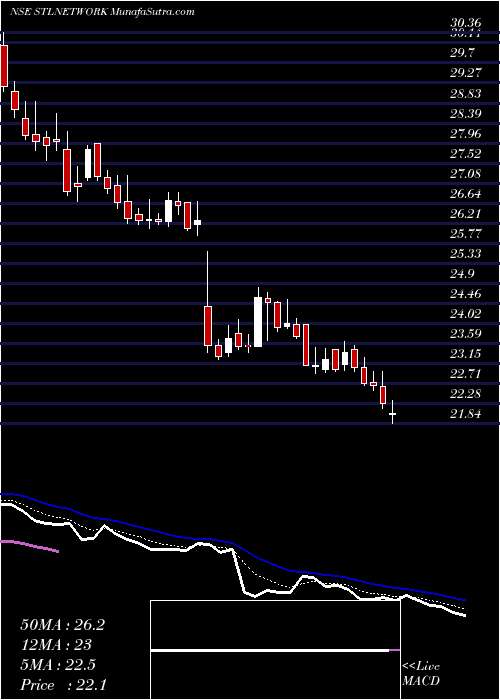Click the 50MA : 26.2 indicator text
The width and height of the screenshot is (500, 700).
pos(62,625)
